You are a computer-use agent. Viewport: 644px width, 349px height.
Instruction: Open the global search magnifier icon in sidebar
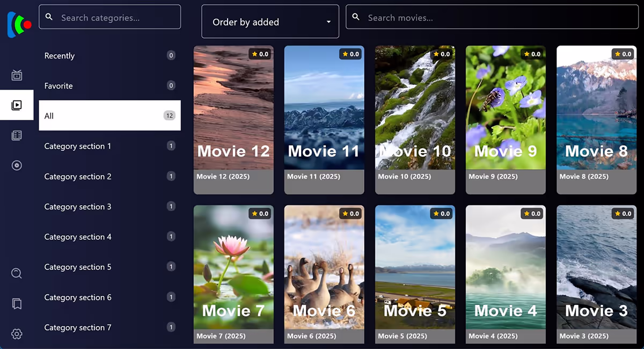17,274
